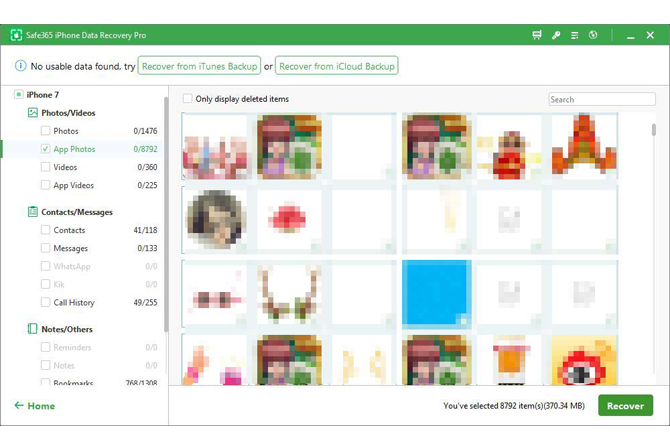Screen dimensions: 670x447
Task: Click the shopping cart purchase icon
Action: coord(538,36)
